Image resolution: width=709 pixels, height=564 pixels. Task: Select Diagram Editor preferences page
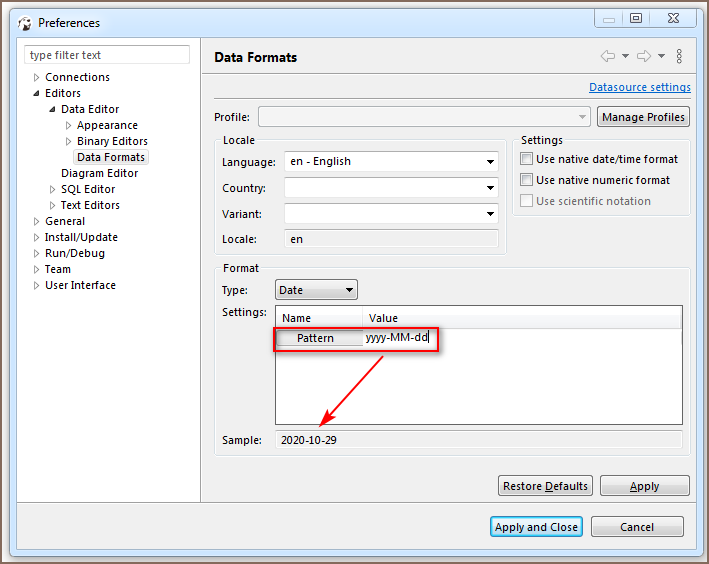pyautogui.click(x=99, y=173)
